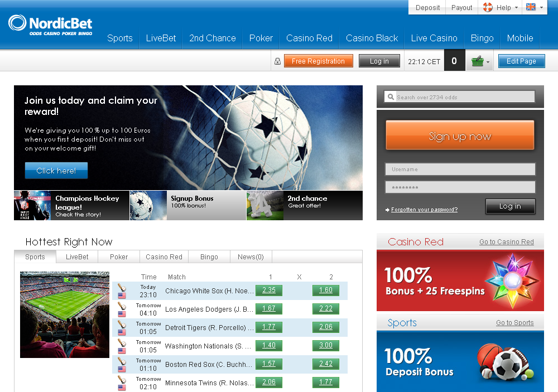Select odds 2.06 in Detroit Tigers row
The height and width of the screenshot is (392, 558).
coord(326,327)
